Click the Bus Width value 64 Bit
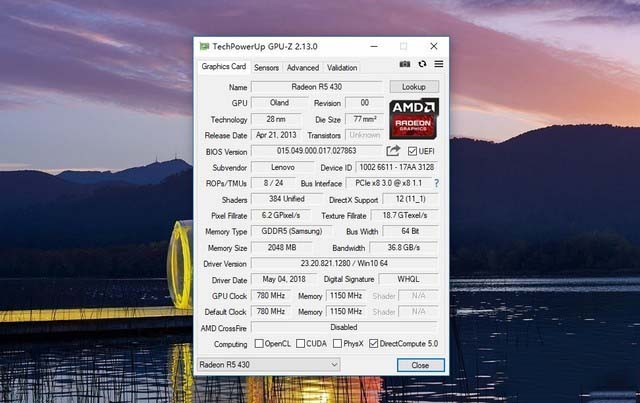 coord(411,232)
